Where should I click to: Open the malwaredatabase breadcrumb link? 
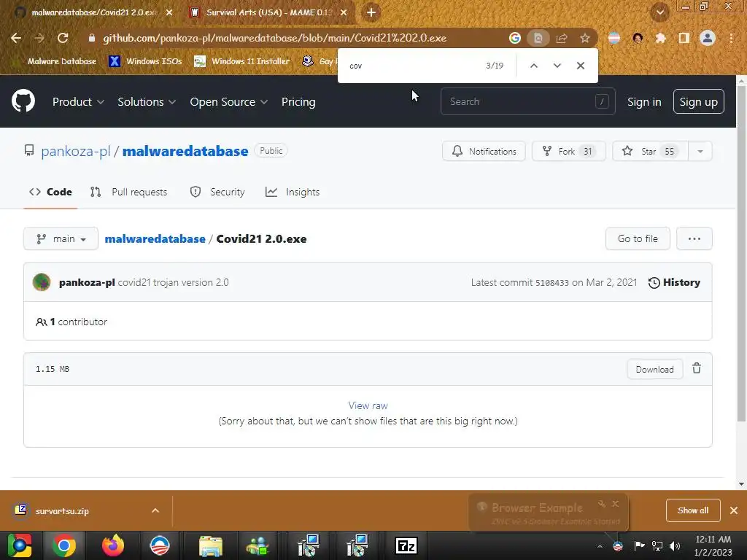[x=155, y=238]
